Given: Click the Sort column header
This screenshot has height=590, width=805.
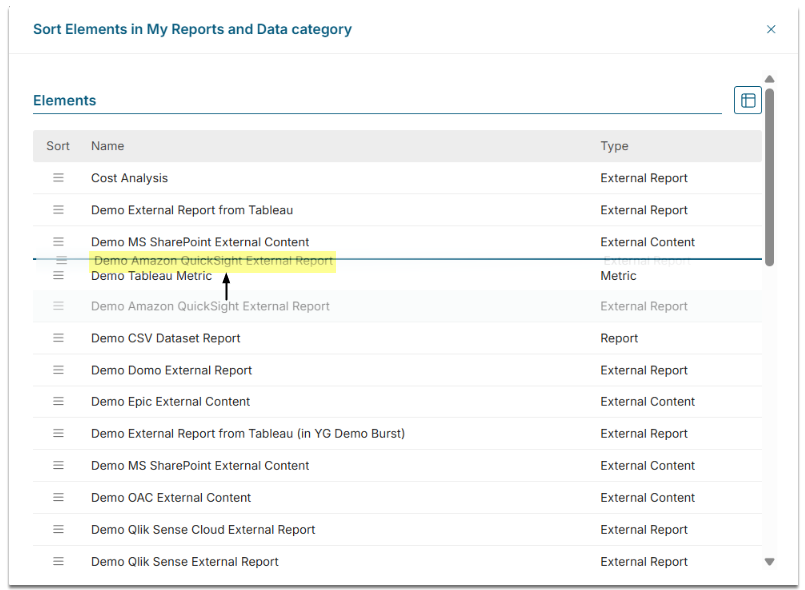Looking at the screenshot, I should pos(57,146).
